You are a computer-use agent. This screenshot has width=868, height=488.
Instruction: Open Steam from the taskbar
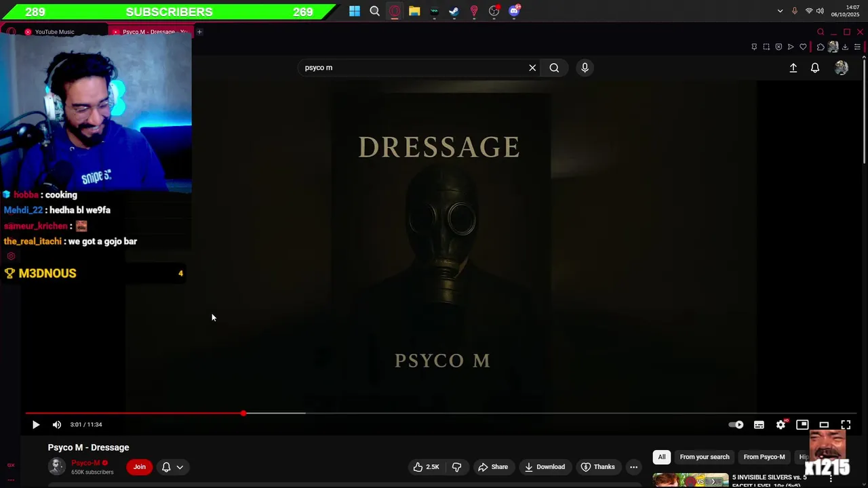click(x=454, y=11)
